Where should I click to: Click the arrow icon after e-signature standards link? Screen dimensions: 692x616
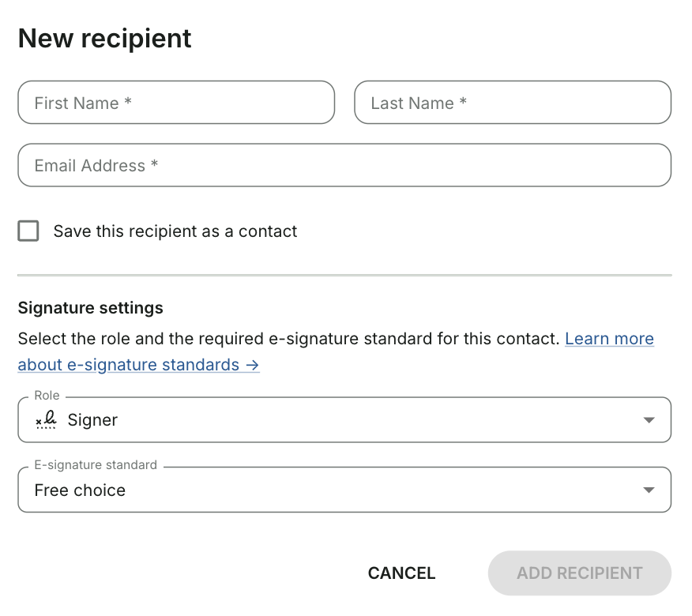[253, 366]
